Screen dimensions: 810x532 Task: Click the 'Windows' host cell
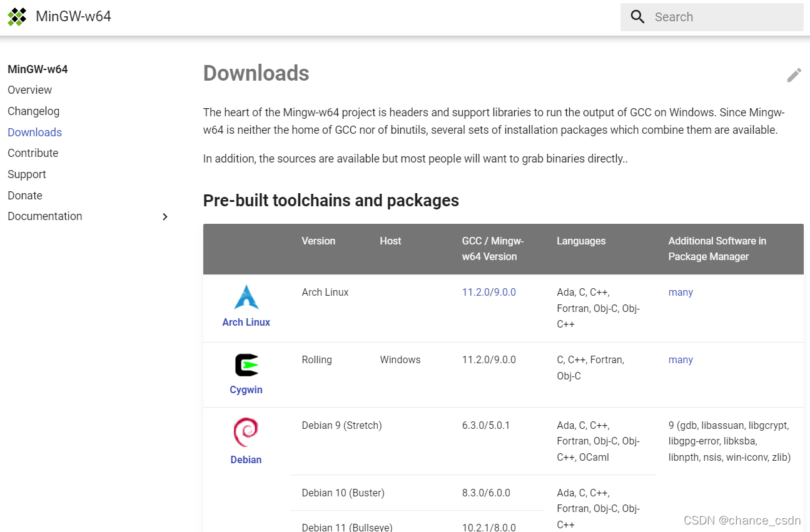pos(400,360)
